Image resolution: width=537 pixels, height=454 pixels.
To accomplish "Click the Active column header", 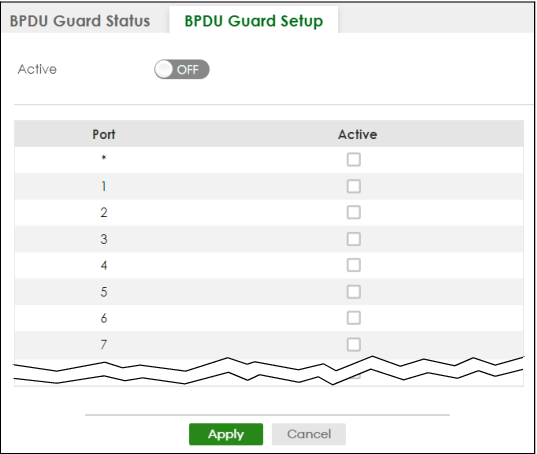I will tap(358, 134).
